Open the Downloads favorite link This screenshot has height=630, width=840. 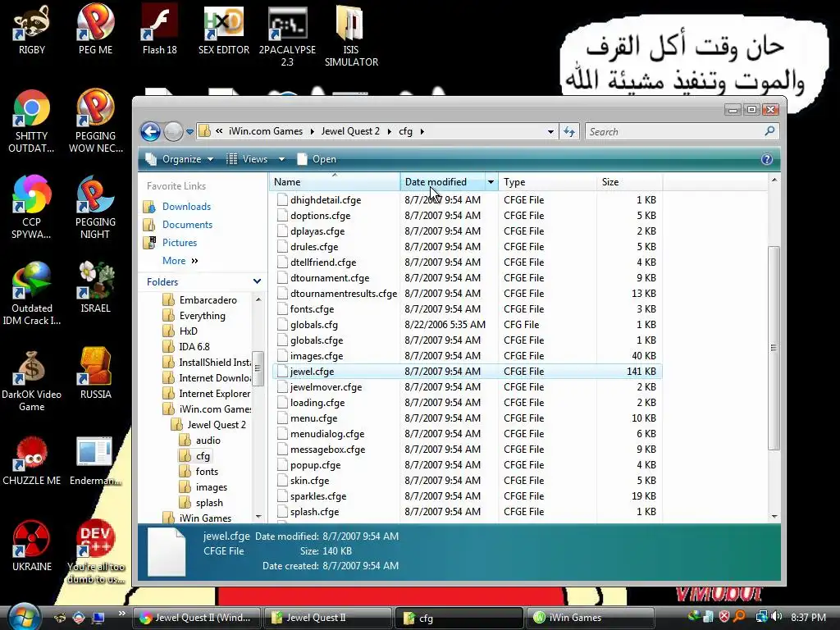186,207
